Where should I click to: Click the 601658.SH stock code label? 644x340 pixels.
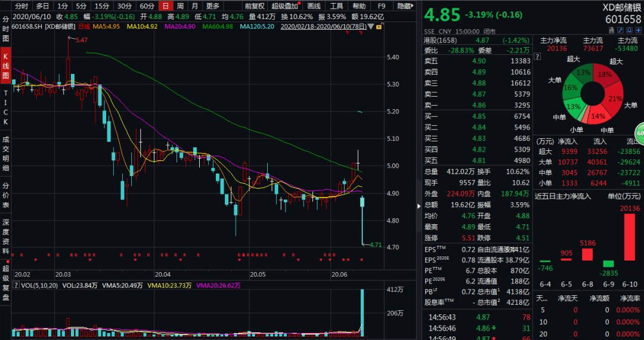(27, 27)
